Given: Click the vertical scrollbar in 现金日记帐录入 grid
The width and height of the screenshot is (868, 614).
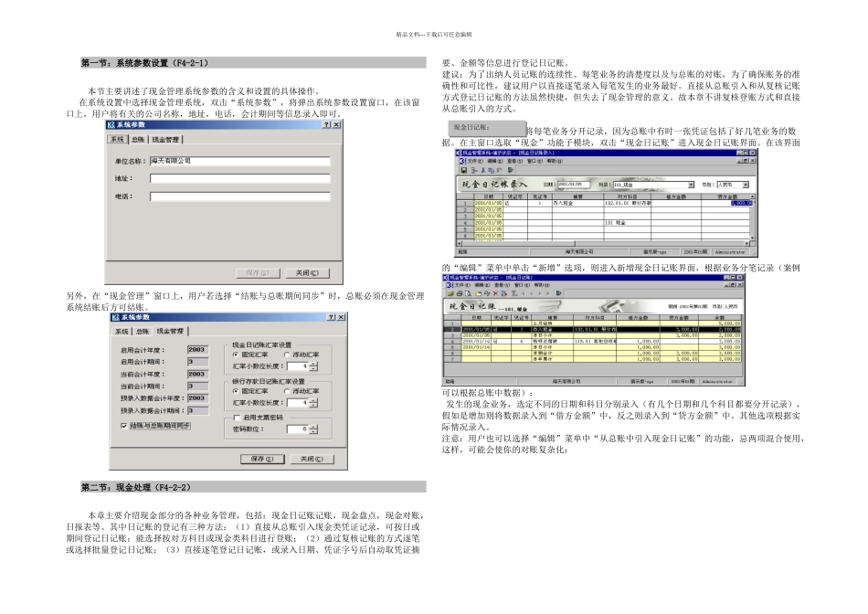Looking at the screenshot, I should click(752, 217).
